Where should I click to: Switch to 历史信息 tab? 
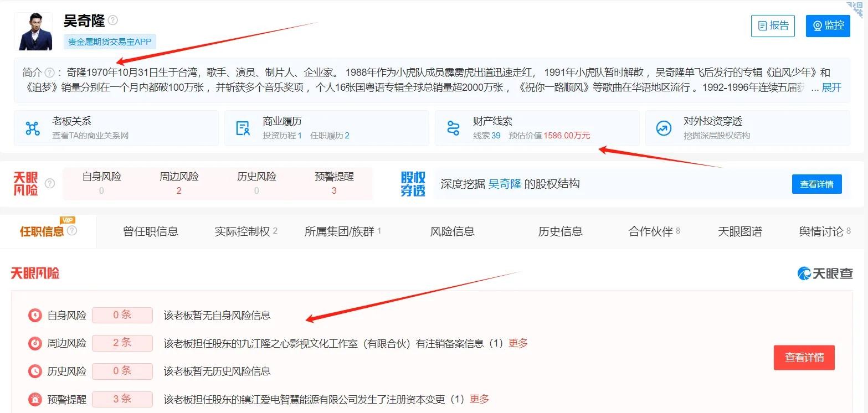point(561,231)
